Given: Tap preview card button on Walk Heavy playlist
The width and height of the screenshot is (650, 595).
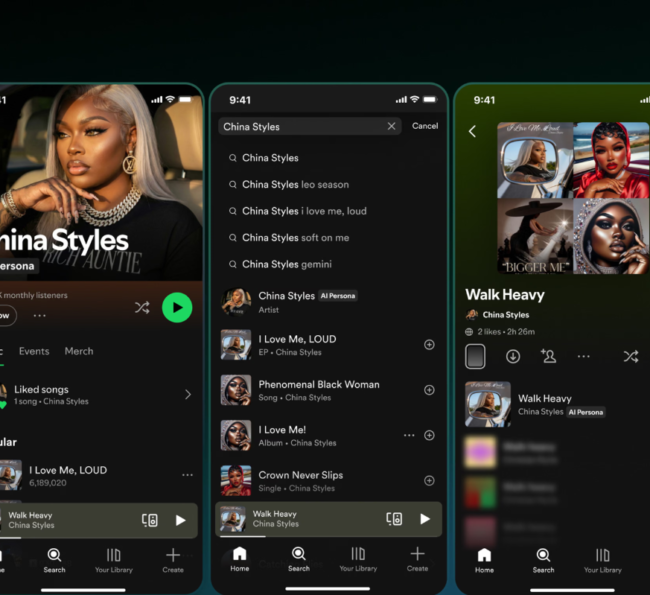Looking at the screenshot, I should click(475, 356).
